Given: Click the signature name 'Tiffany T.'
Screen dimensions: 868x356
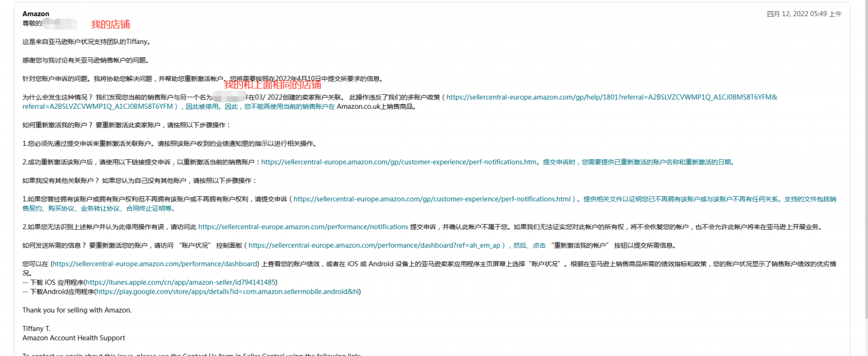Looking at the screenshot, I should (x=36, y=329).
